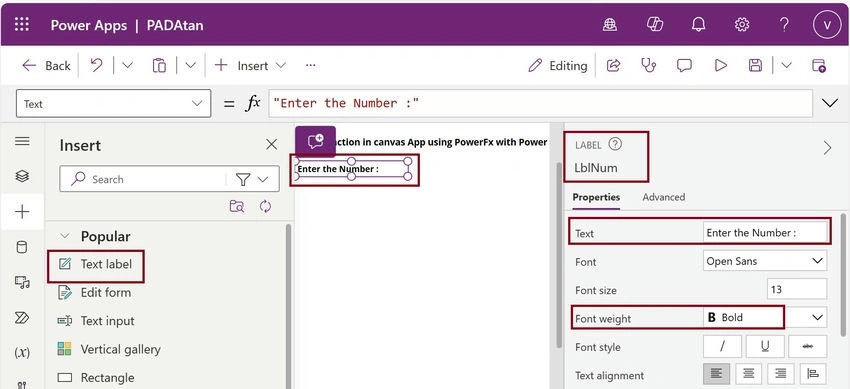The image size is (850, 389).
Task: Click the label help question icon
Action: point(615,144)
